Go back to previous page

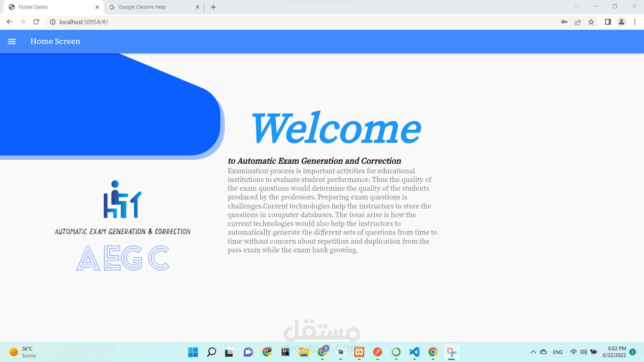point(9,22)
